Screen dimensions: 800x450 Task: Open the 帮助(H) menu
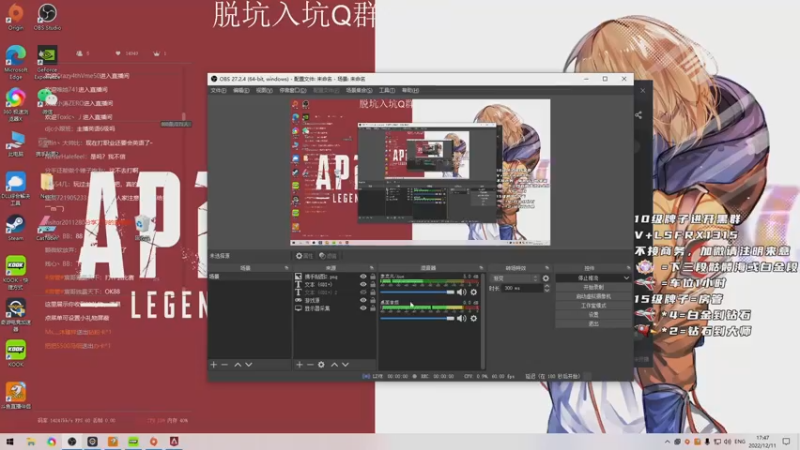point(410,90)
